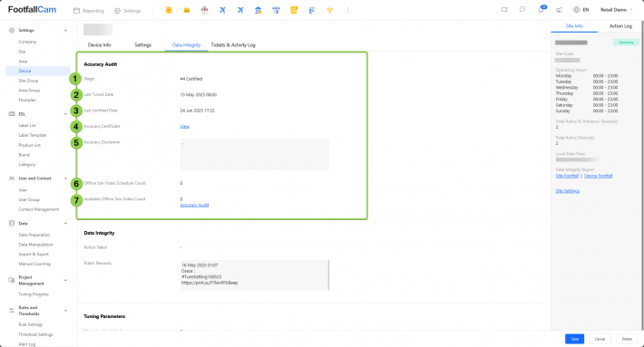Open the burger food module icon

pos(187,10)
